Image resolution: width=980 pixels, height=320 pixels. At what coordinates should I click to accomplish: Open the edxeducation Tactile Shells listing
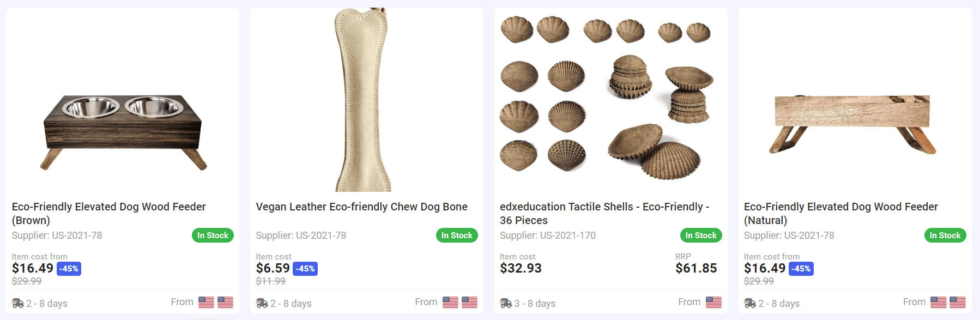pos(604,213)
